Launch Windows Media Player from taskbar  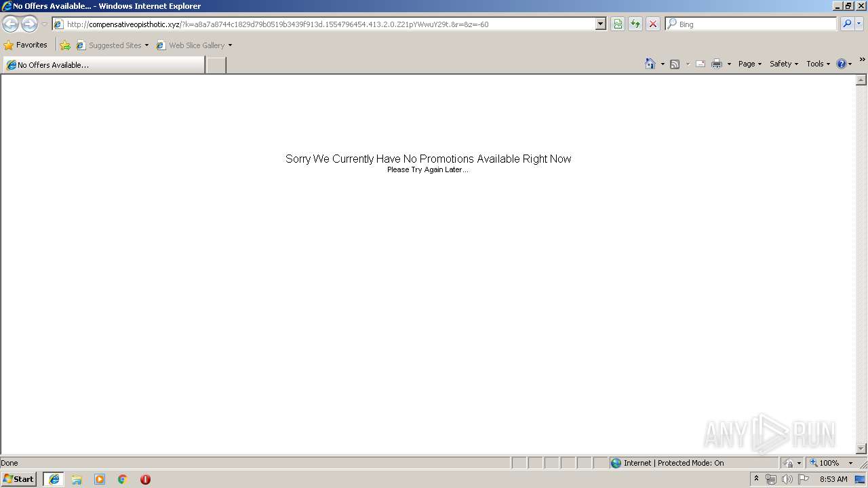click(100, 479)
